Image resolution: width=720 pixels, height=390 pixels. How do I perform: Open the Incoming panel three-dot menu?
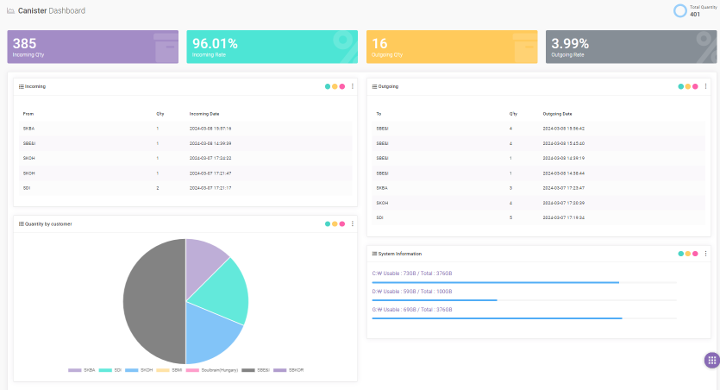coord(353,86)
